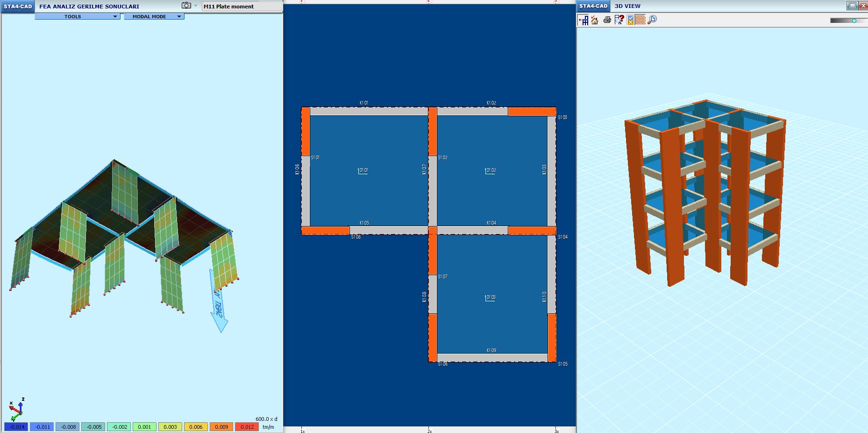Open the dropdown arrow beside the camera

(196, 6)
